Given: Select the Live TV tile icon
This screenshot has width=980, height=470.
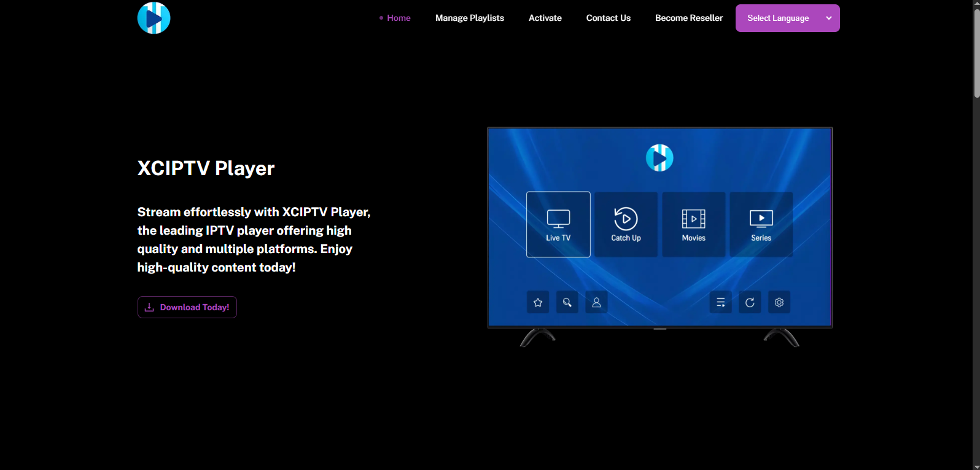Looking at the screenshot, I should [x=558, y=219].
